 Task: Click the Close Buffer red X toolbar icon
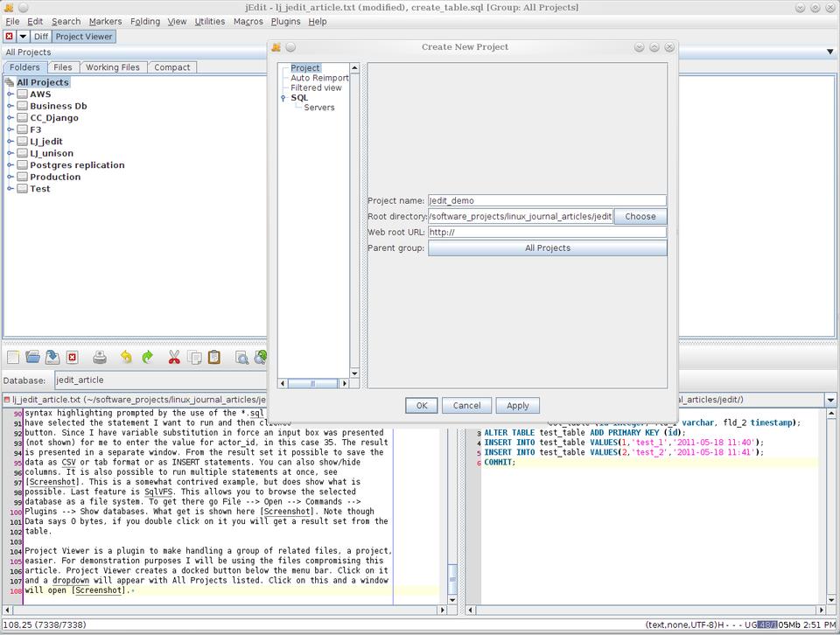coord(73,357)
